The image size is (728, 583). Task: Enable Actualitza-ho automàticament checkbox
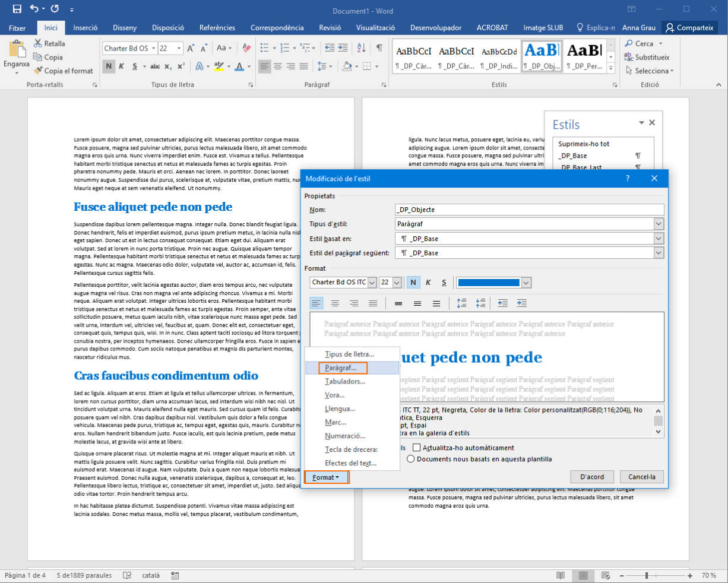(416, 448)
